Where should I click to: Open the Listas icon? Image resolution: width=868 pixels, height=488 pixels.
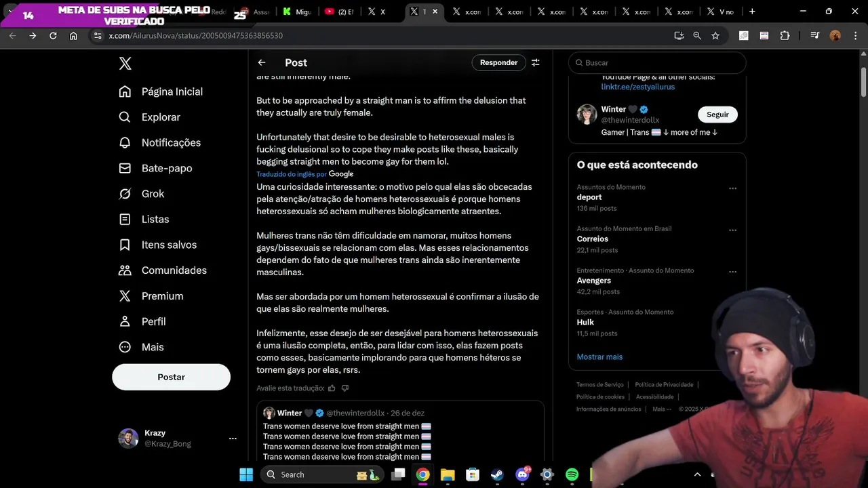coord(125,219)
